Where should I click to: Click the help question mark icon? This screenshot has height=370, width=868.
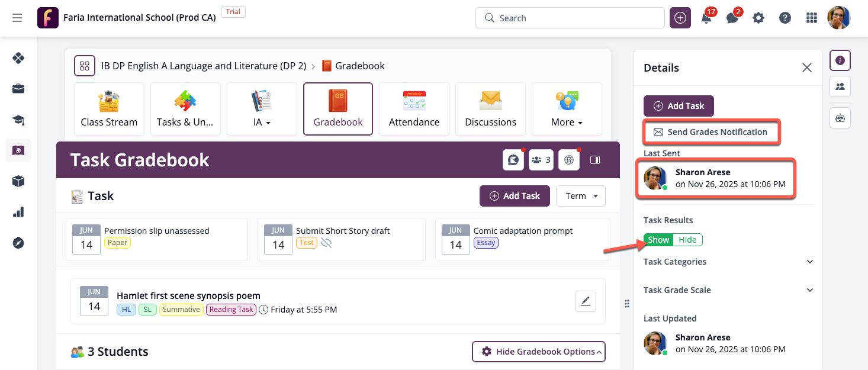[785, 18]
